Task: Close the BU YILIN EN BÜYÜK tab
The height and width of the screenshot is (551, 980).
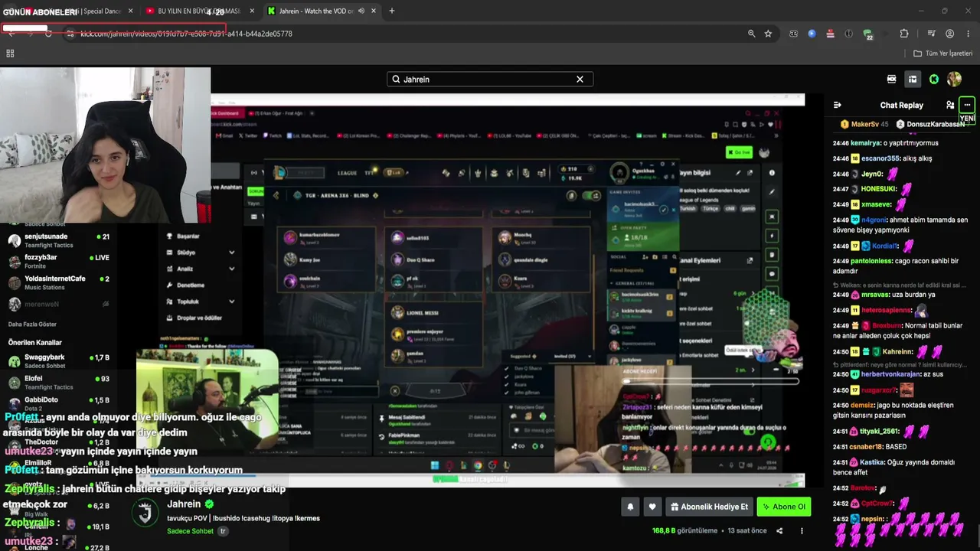Action: [x=252, y=11]
